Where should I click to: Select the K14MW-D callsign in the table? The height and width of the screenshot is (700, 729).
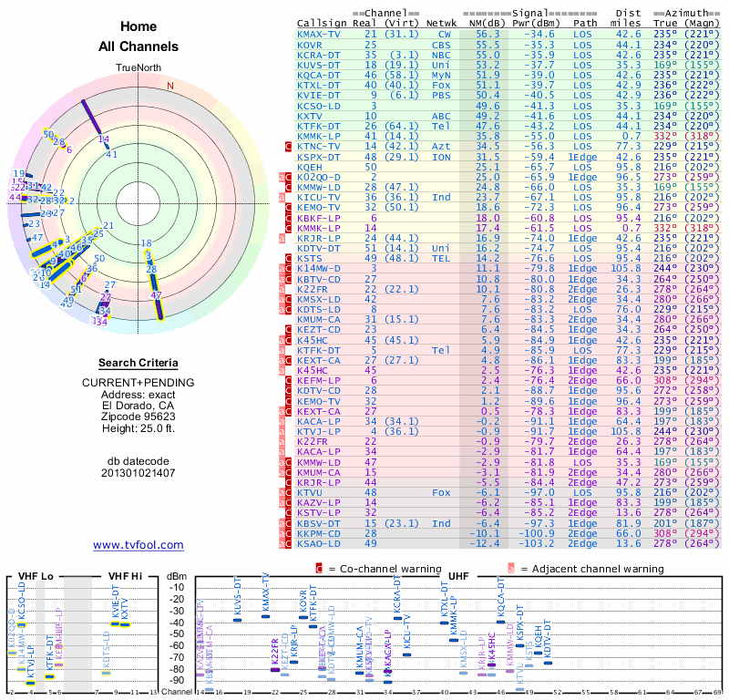(x=319, y=268)
